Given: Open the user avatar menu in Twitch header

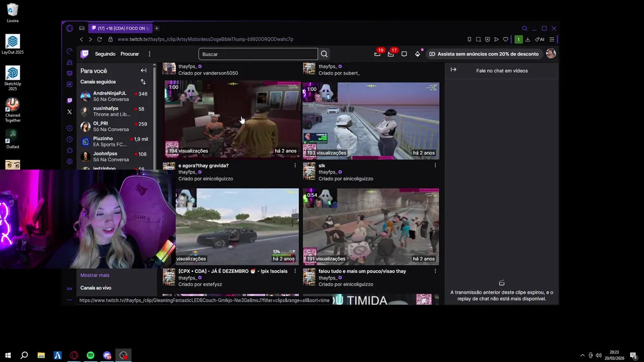Looking at the screenshot, I should (x=551, y=54).
